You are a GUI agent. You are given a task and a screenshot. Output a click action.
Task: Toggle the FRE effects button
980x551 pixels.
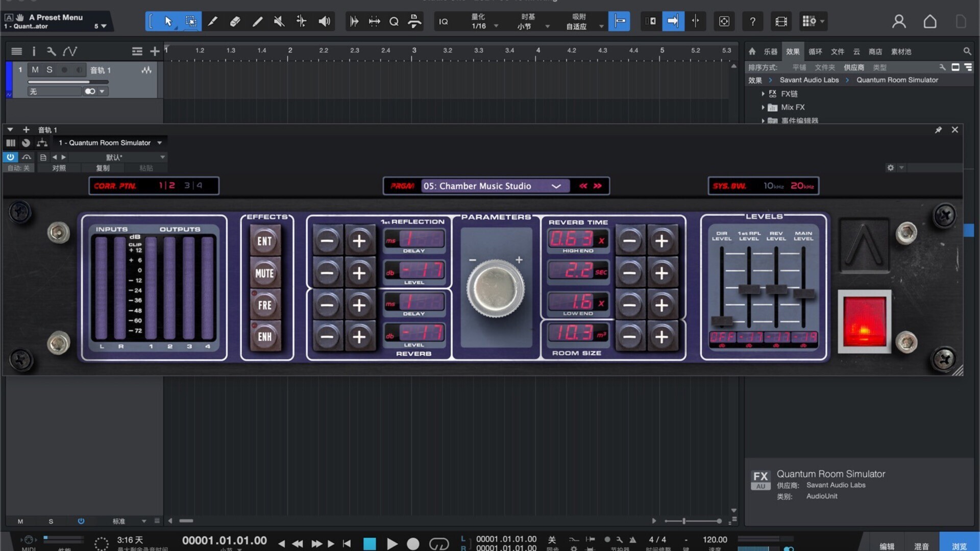tap(264, 305)
